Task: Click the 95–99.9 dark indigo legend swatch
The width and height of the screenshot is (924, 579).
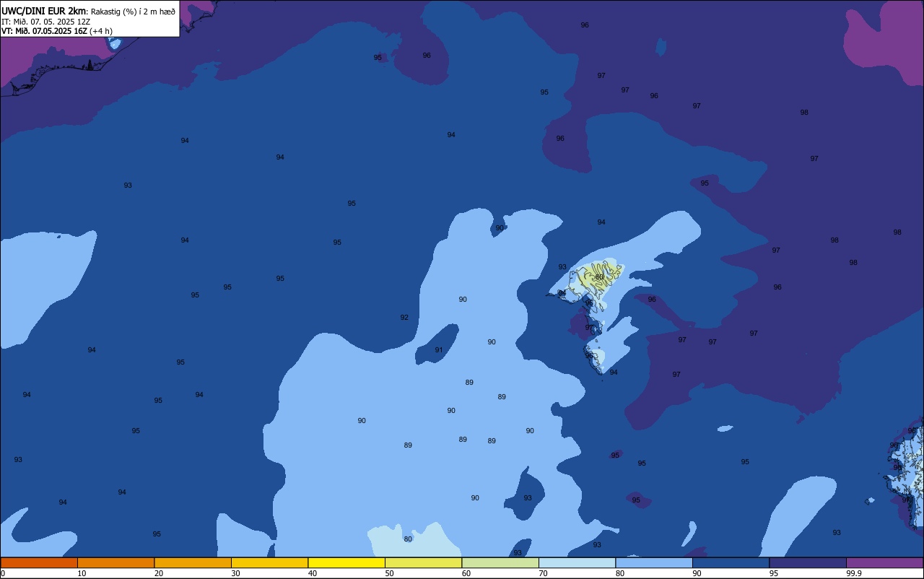Action: coord(808,562)
